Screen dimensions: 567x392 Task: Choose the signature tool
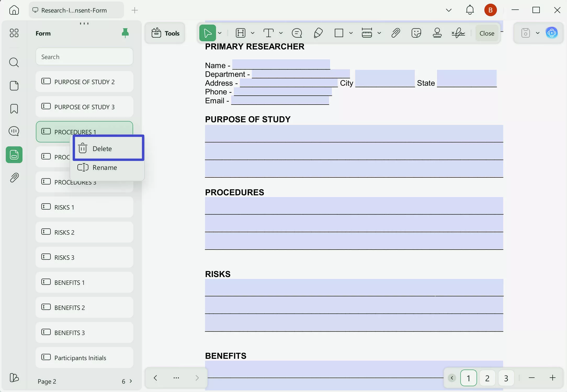click(x=458, y=33)
